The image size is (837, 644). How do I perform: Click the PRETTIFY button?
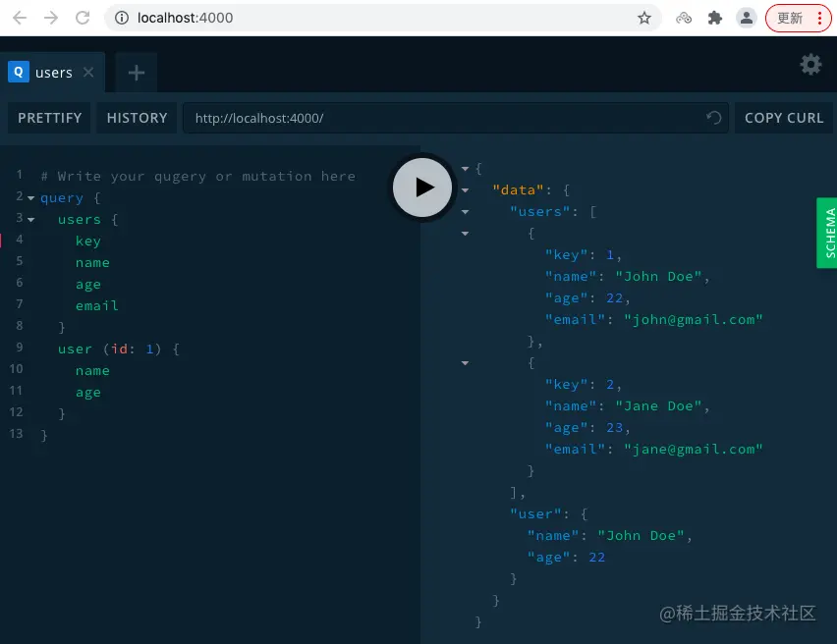click(48, 117)
